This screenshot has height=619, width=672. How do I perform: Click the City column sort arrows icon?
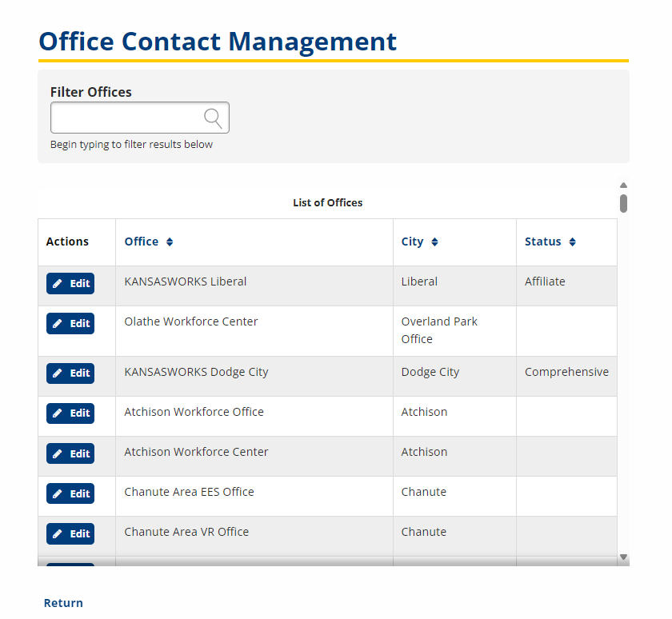click(x=434, y=242)
